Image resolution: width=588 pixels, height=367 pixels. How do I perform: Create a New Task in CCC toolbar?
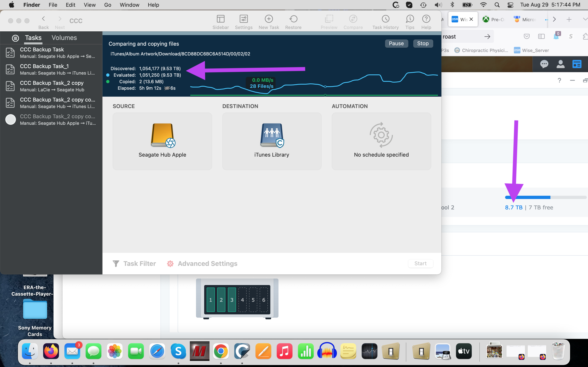point(268,22)
